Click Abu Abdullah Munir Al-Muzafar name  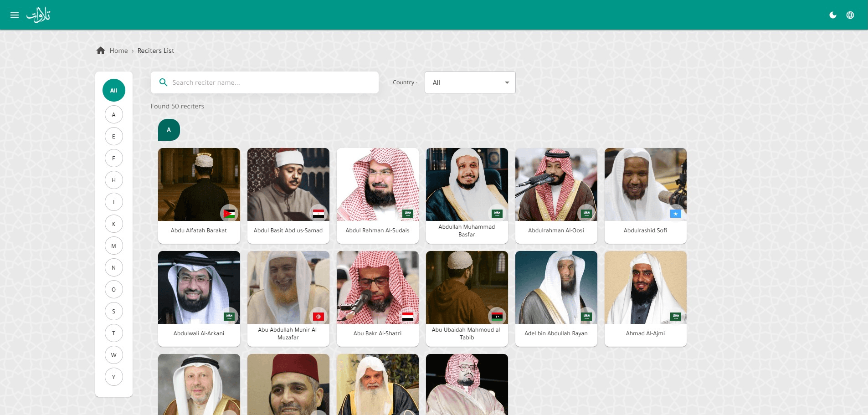coord(288,333)
